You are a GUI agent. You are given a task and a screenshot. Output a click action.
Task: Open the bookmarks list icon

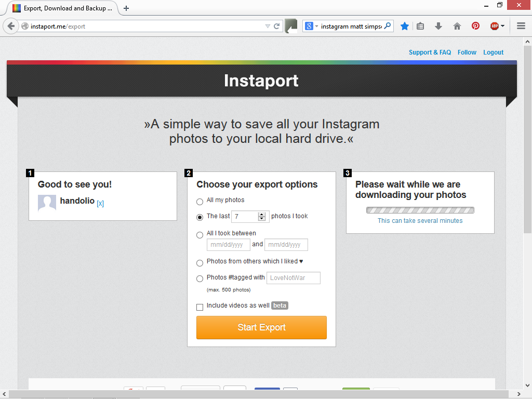click(x=420, y=26)
